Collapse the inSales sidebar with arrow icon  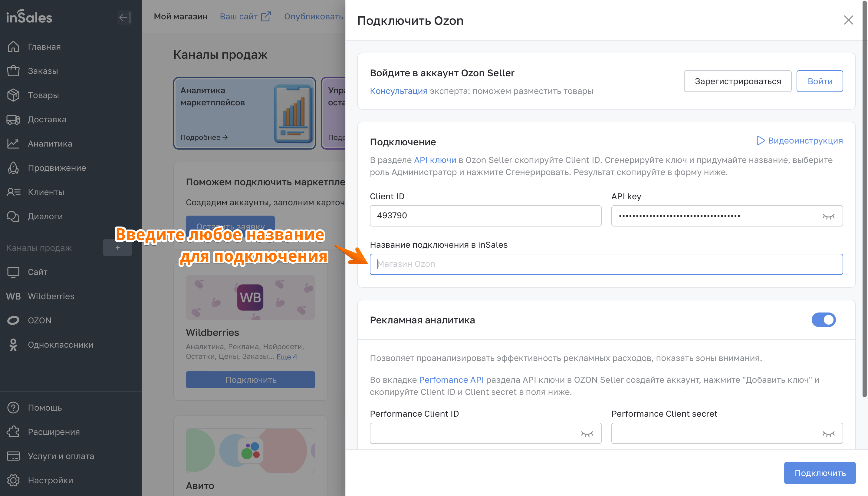click(x=125, y=17)
